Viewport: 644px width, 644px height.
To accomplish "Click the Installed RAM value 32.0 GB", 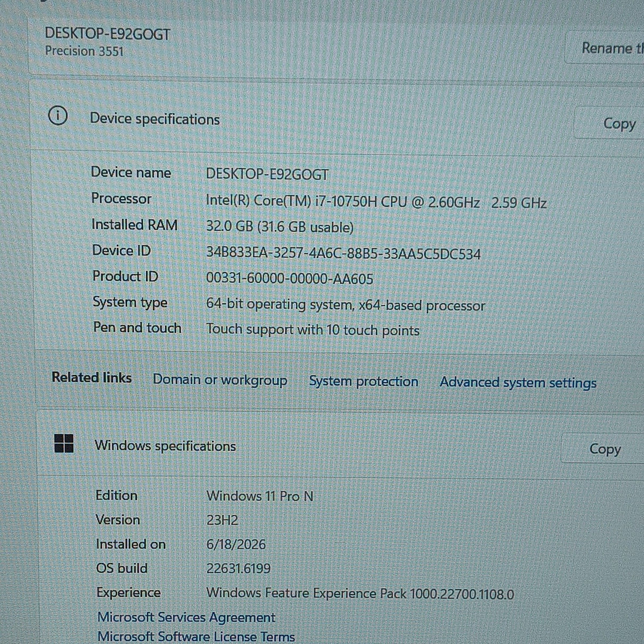I will point(280,226).
